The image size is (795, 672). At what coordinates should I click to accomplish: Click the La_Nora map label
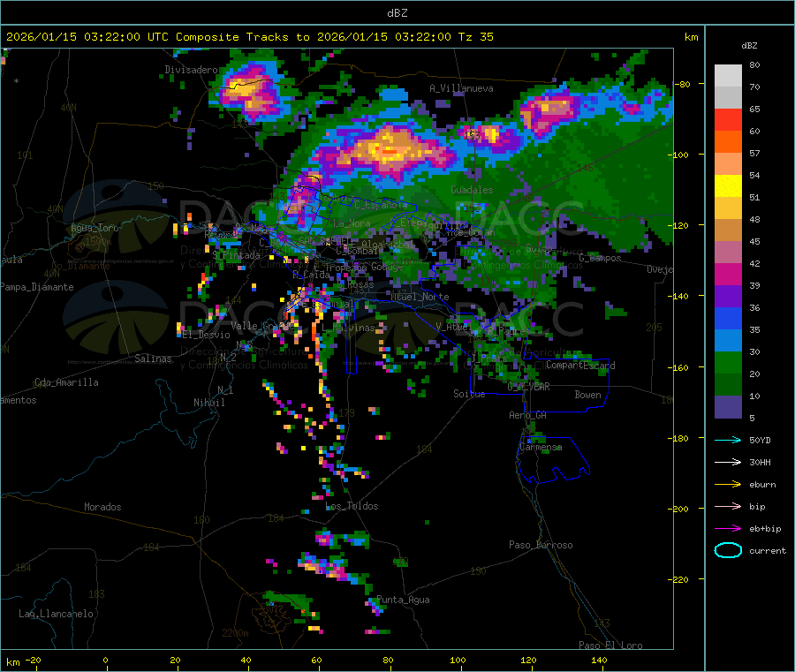352,223
